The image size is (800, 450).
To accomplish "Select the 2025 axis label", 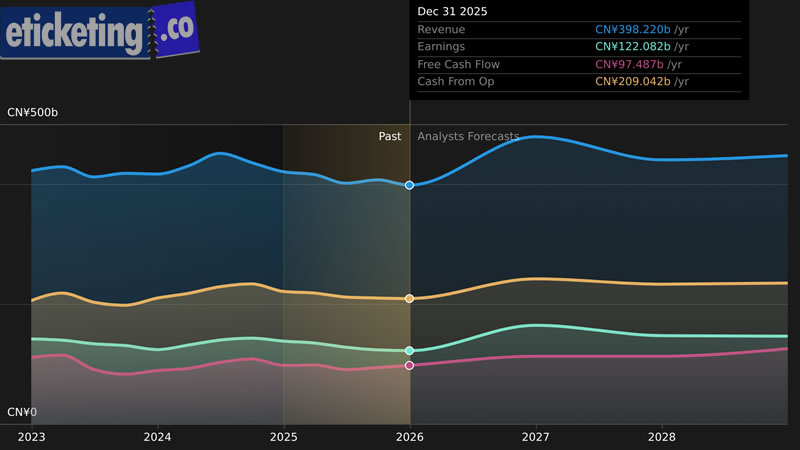I will click(284, 437).
